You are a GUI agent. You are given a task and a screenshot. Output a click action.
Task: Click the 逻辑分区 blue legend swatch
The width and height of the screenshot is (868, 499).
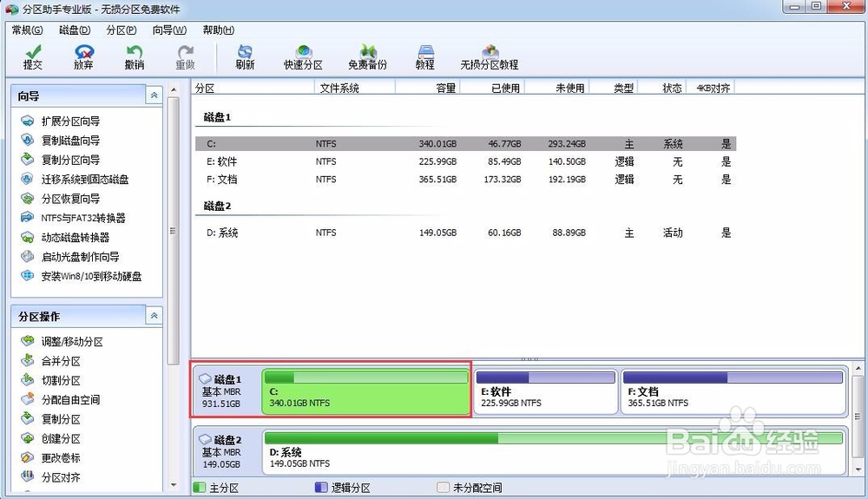[x=321, y=488]
